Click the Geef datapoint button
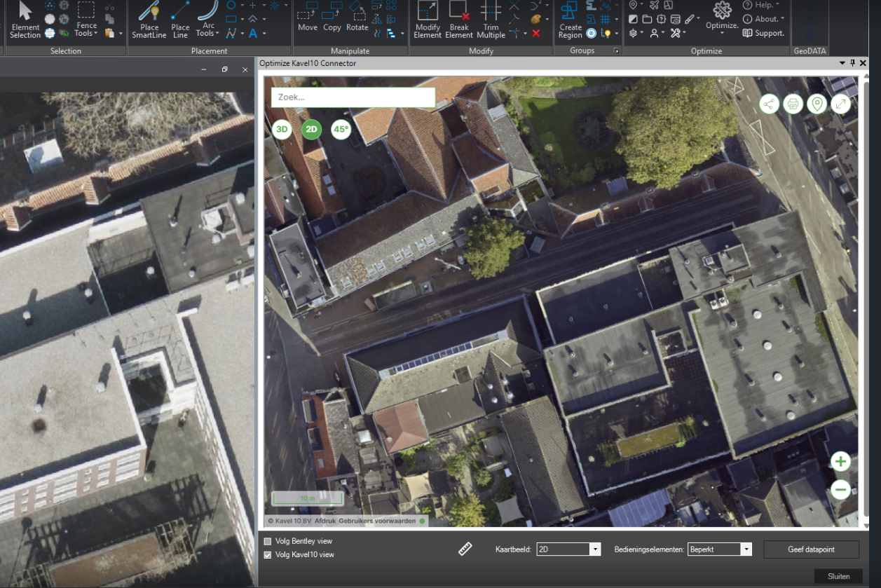 811,549
